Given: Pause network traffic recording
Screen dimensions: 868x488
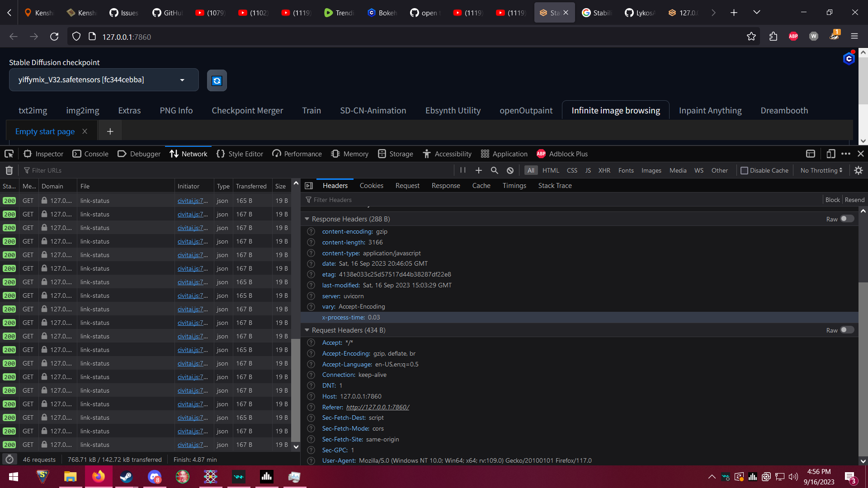Looking at the screenshot, I should 462,170.
